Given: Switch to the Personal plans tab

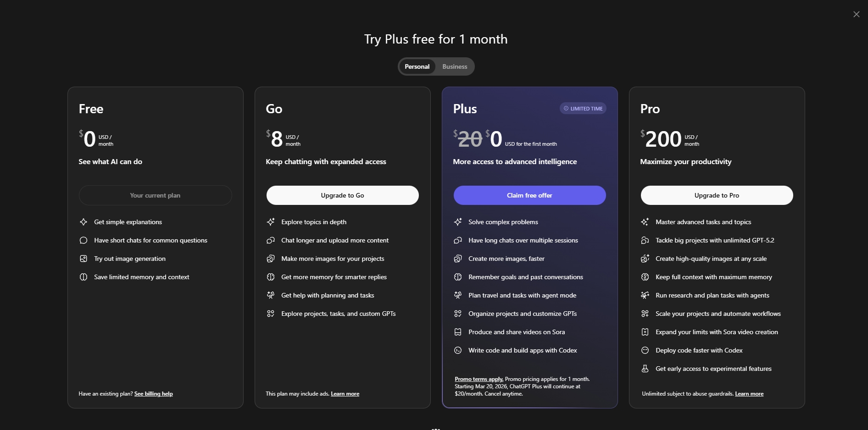Looking at the screenshot, I should coord(417,66).
